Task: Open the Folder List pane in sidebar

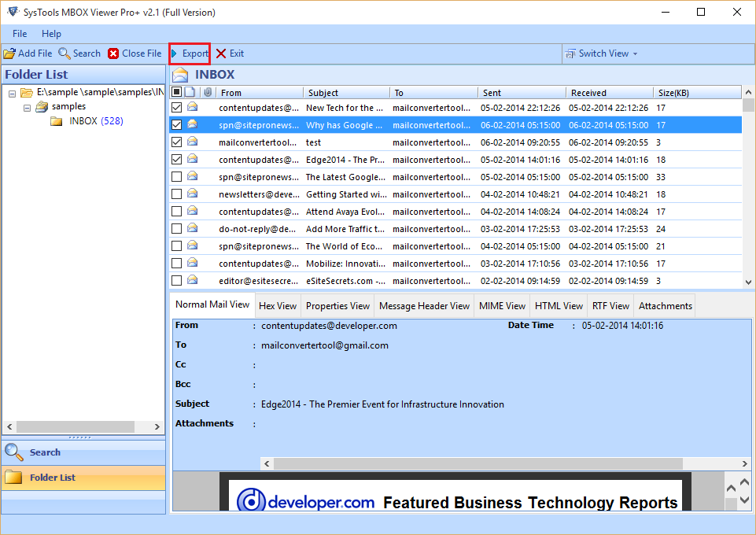Action: (84, 478)
